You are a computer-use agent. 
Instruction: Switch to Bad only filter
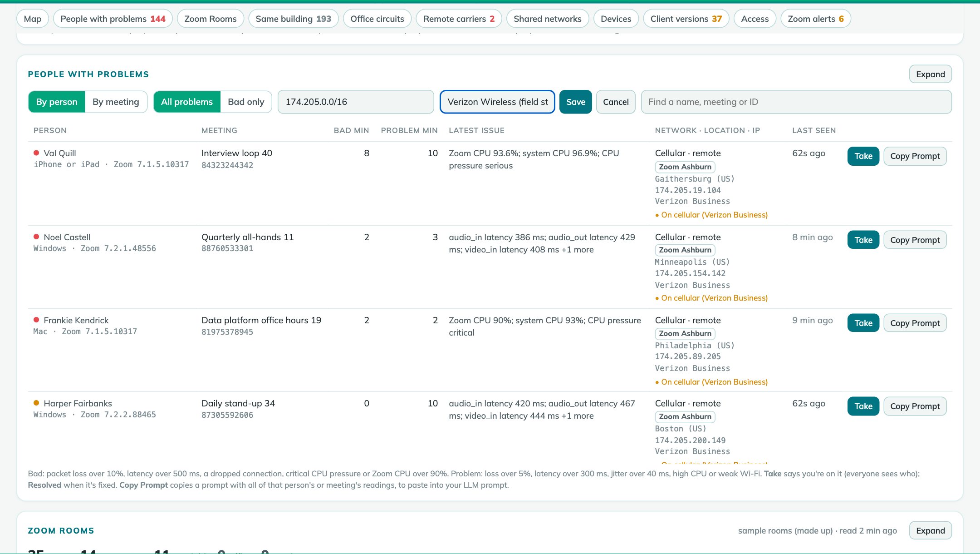246,102
